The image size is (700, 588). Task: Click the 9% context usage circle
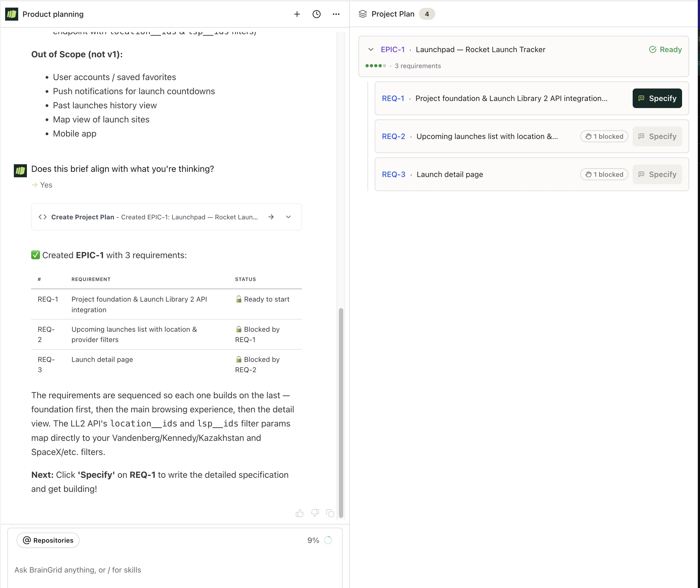[x=328, y=540]
